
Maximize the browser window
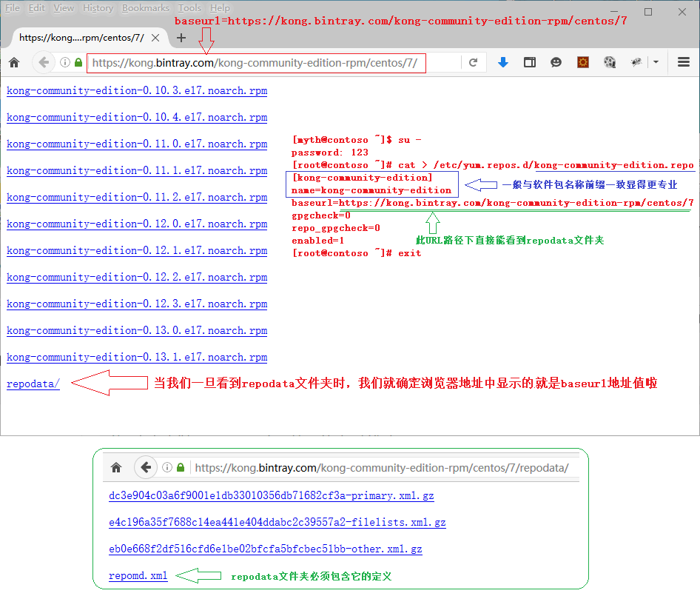coord(647,12)
